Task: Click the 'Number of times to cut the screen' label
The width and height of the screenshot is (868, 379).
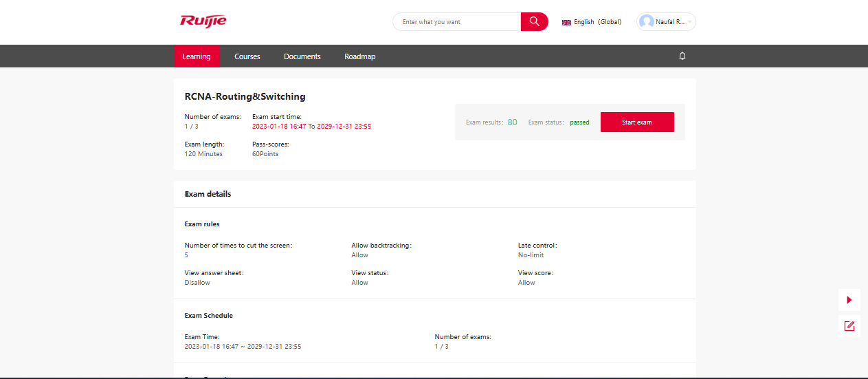Action: click(238, 246)
